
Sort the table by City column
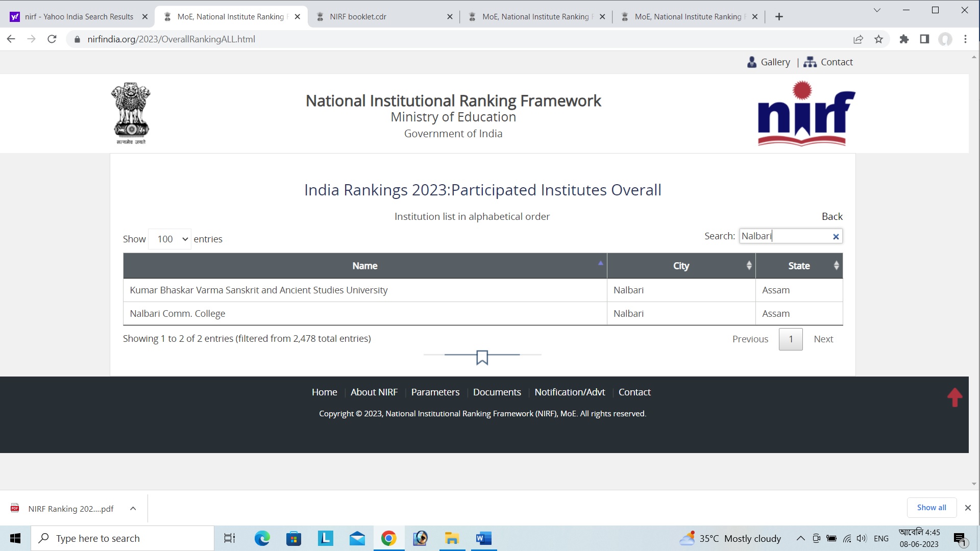click(x=681, y=266)
